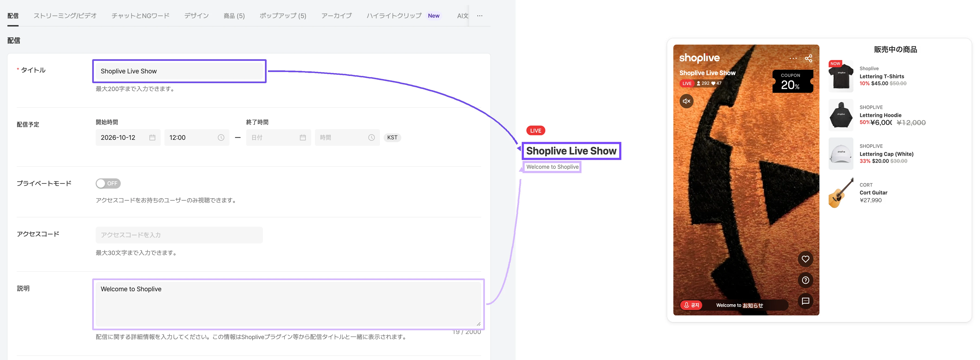
Task: Click the start time clock icon
Action: click(x=221, y=137)
